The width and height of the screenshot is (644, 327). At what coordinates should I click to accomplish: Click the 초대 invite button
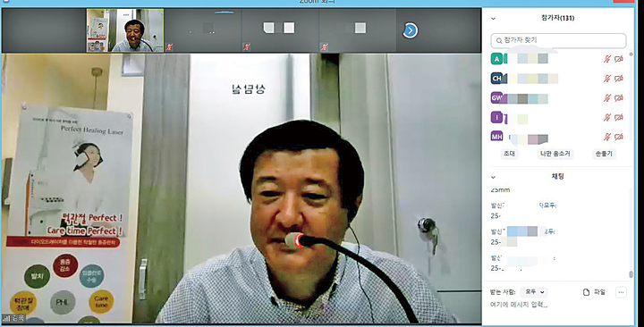tap(509, 154)
